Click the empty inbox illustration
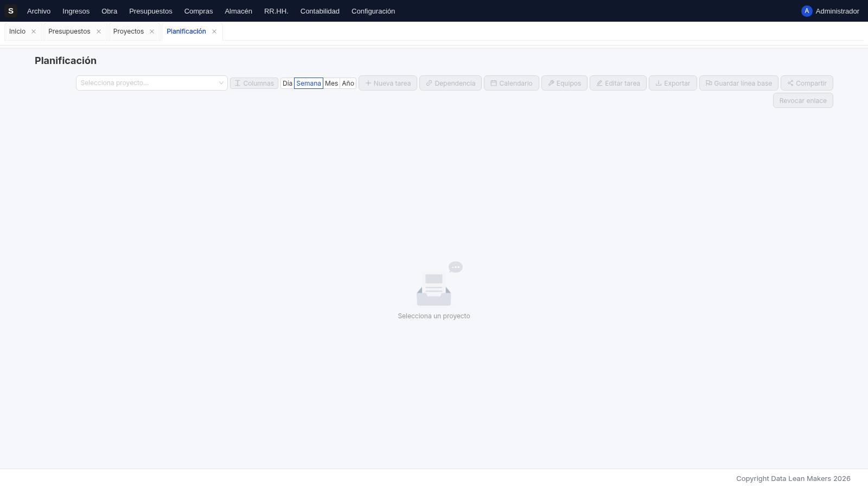This screenshot has height=488, width=868. point(439,284)
